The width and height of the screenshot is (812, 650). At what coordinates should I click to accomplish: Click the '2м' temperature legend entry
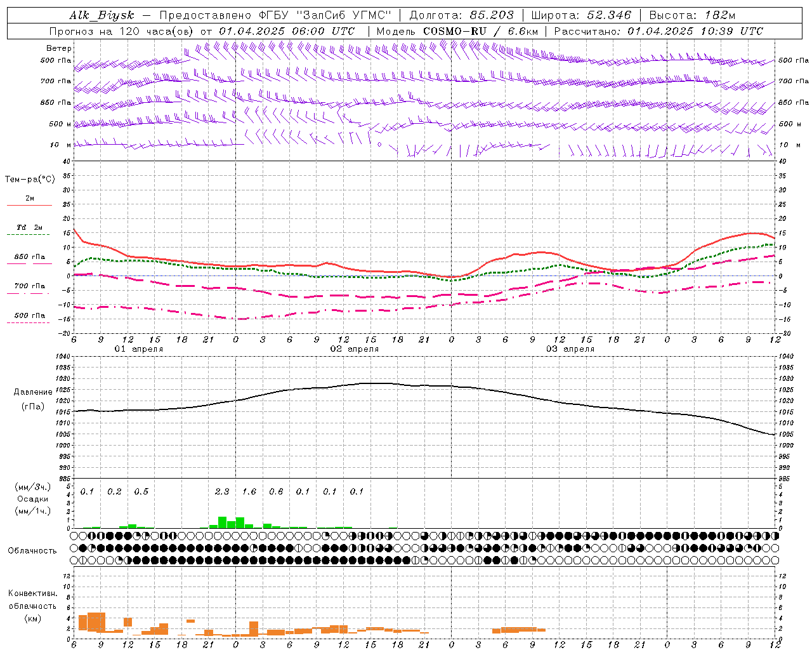[x=30, y=199]
